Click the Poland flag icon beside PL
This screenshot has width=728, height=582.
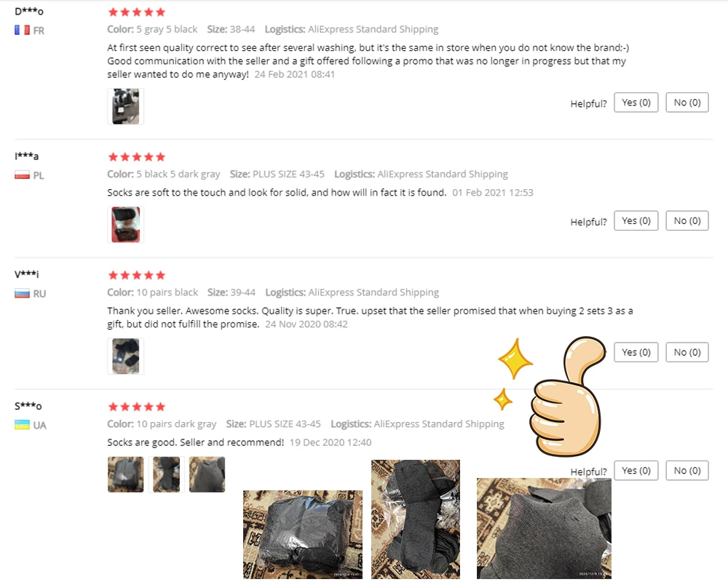22,175
